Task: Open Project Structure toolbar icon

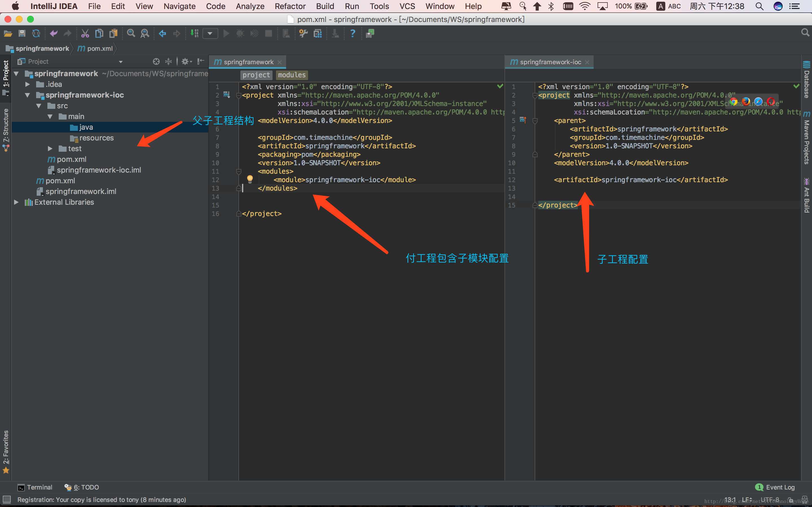Action: pos(318,34)
